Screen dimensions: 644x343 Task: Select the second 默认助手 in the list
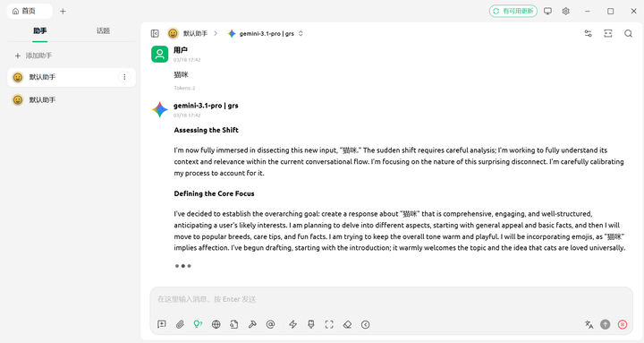tap(72, 100)
